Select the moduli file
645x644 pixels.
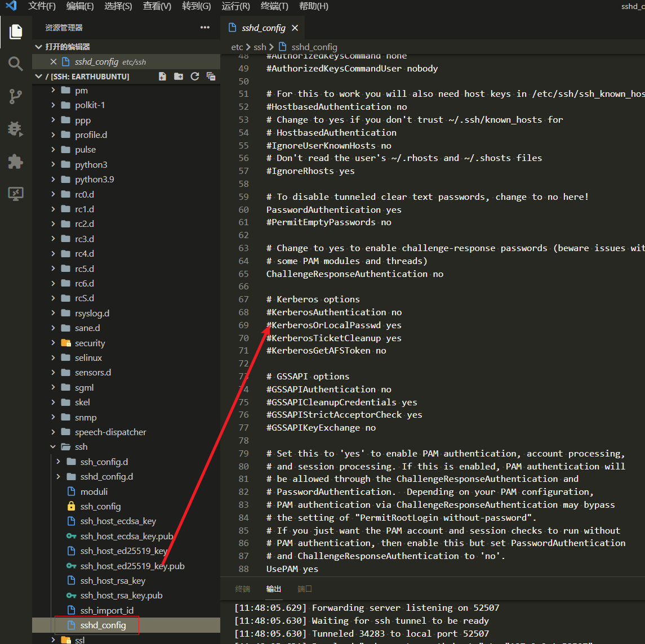[94, 492]
